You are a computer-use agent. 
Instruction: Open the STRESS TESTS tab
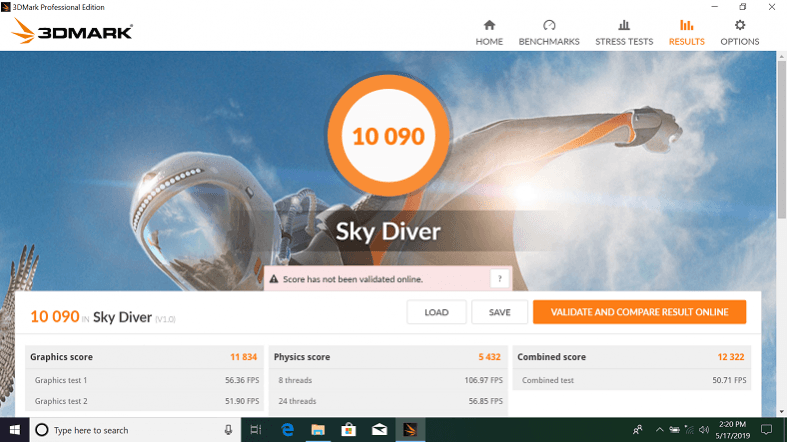[624, 33]
